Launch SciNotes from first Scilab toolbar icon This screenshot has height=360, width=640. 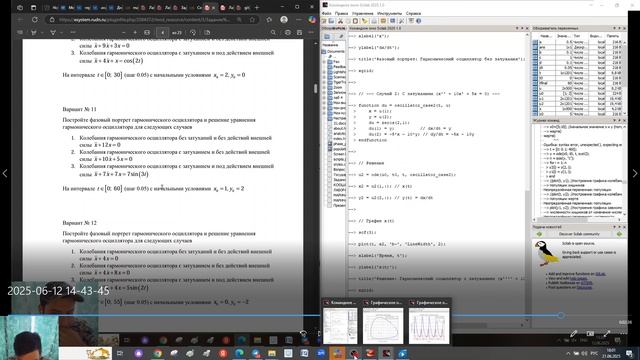[324, 21]
